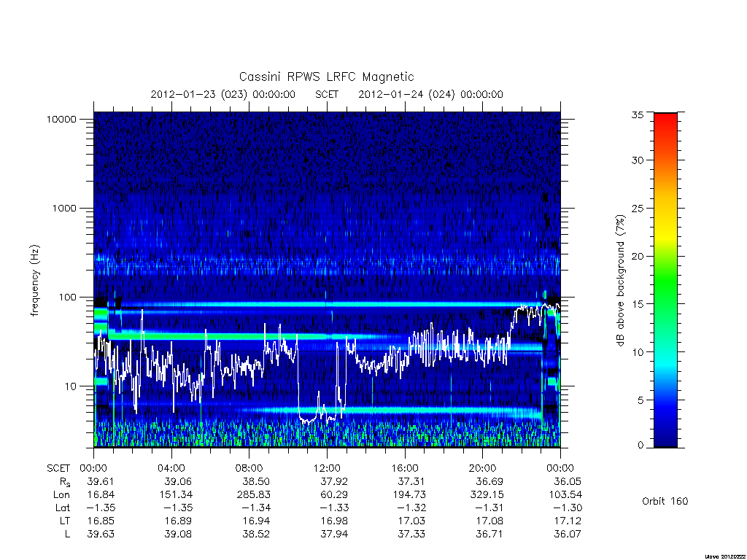
Task: Click the 100 frequency tick label
Action: coord(67,297)
